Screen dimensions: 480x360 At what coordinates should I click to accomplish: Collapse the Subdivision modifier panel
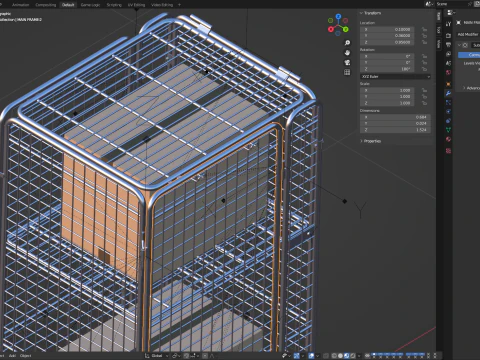459,45
